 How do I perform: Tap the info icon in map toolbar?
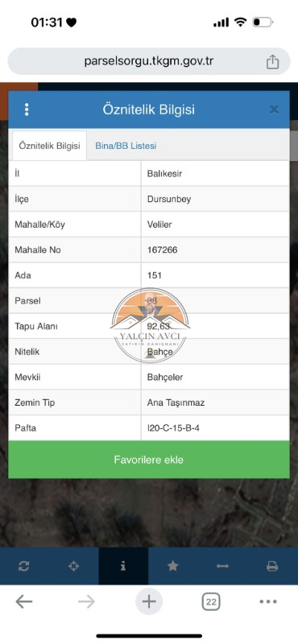click(123, 567)
